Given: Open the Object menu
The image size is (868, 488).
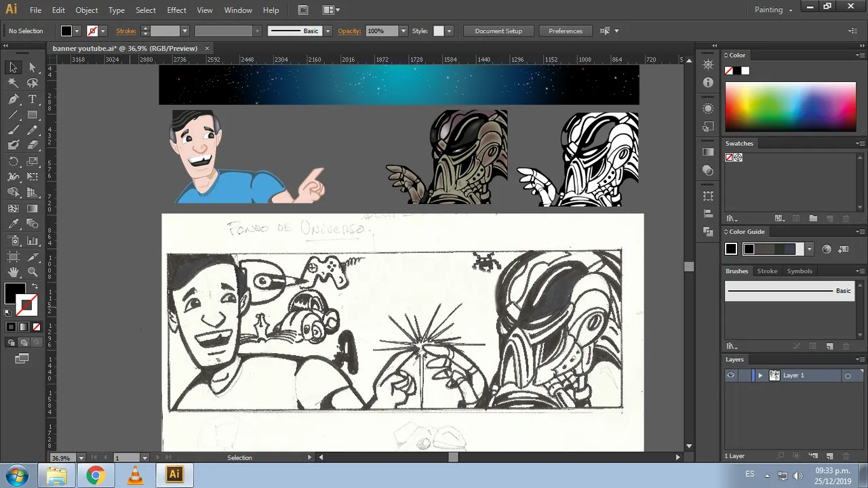Looking at the screenshot, I should pos(87,10).
